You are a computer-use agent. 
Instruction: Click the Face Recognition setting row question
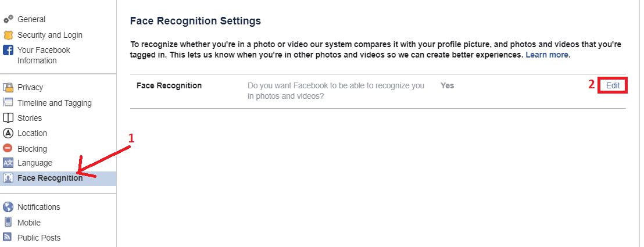[336, 91]
